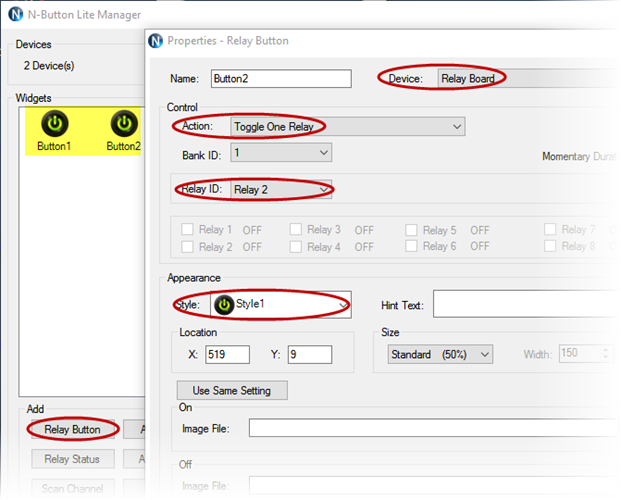The image size is (621, 500).
Task: Click the Style1 power icon preview
Action: (x=224, y=305)
